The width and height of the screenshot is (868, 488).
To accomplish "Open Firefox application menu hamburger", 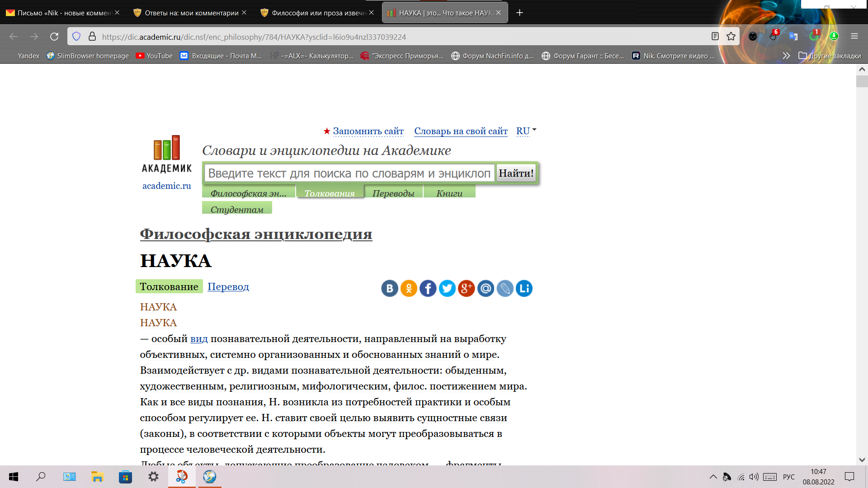I will (x=854, y=37).
